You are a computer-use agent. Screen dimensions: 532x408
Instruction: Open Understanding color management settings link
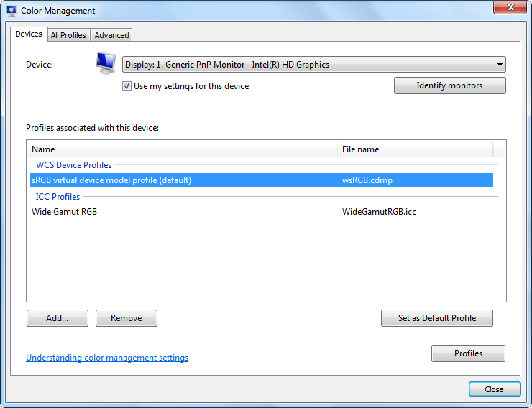pyautogui.click(x=107, y=358)
